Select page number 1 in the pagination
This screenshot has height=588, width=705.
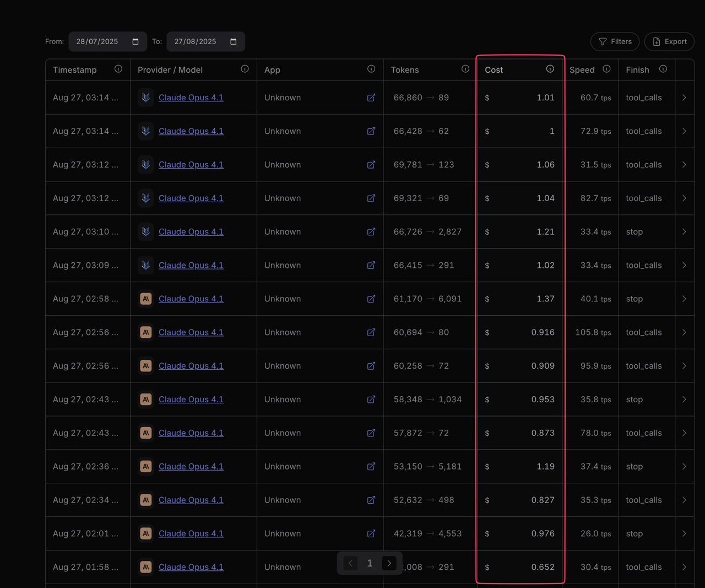(370, 563)
